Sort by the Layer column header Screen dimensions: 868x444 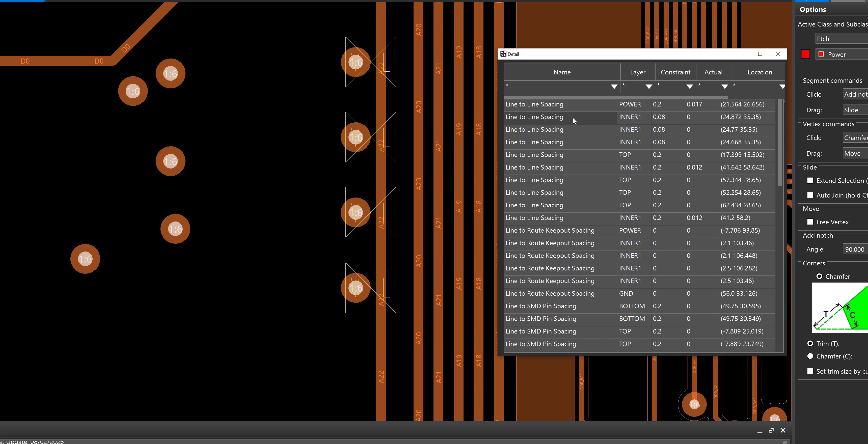(638, 72)
